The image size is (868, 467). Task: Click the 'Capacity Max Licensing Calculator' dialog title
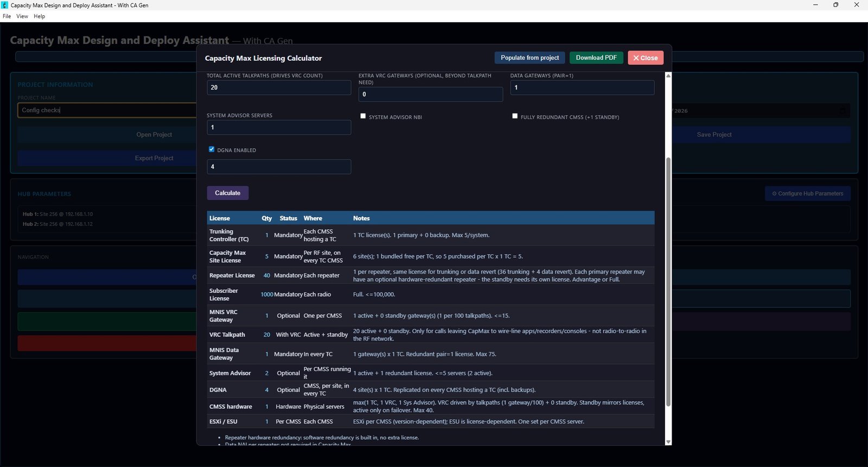tap(263, 58)
